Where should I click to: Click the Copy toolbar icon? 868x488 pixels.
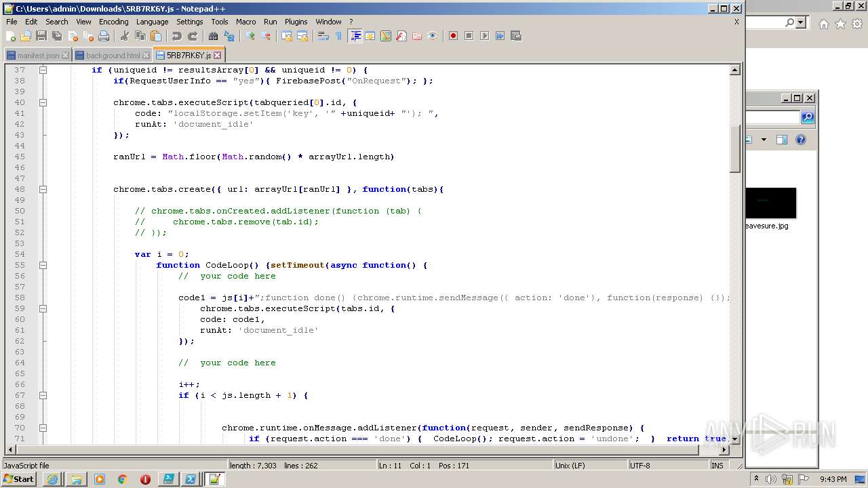(x=140, y=36)
